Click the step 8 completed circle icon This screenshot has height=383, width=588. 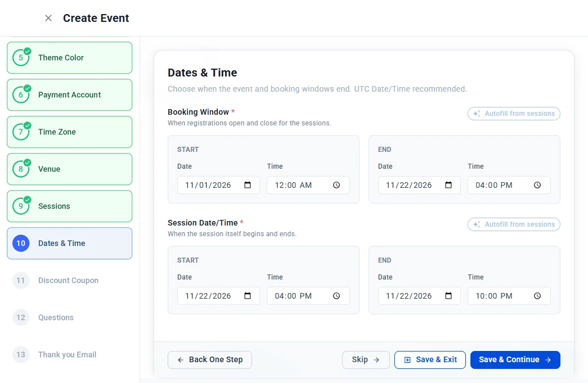click(x=21, y=169)
